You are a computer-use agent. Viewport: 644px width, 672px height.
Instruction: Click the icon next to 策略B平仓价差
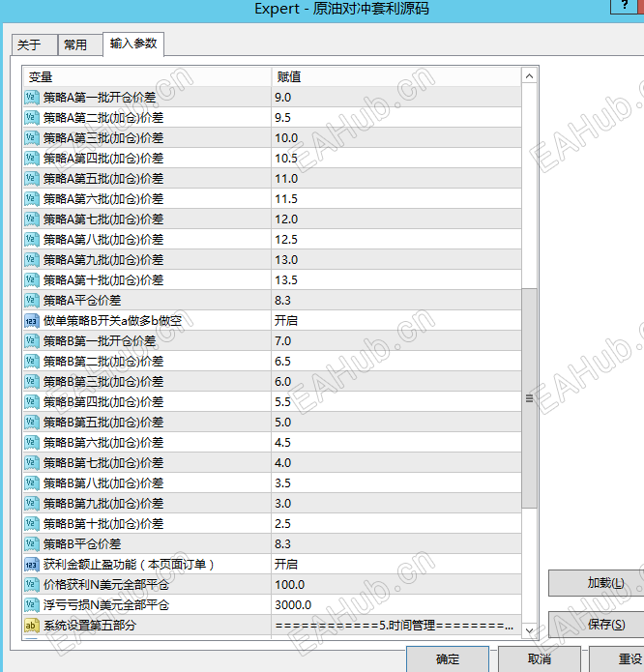(x=32, y=544)
